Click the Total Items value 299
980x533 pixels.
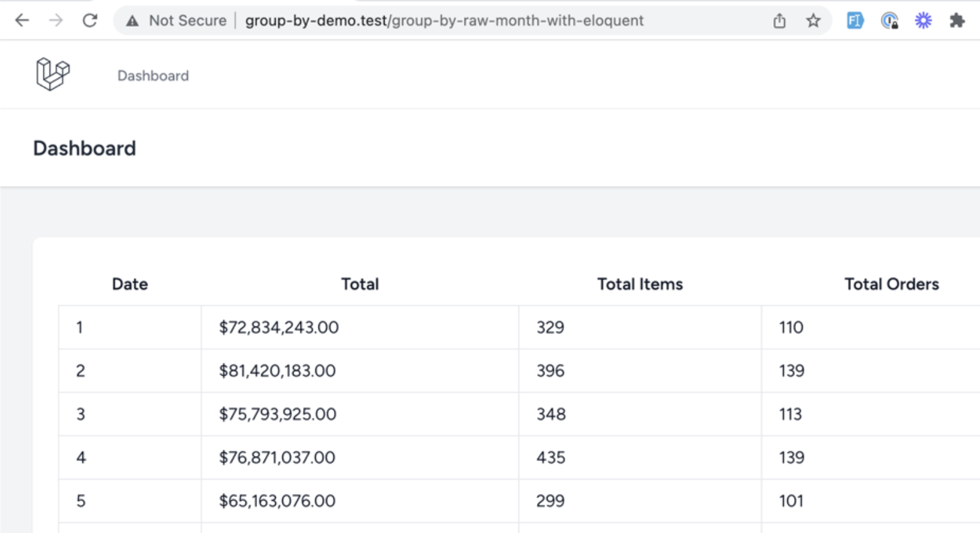[x=550, y=501]
